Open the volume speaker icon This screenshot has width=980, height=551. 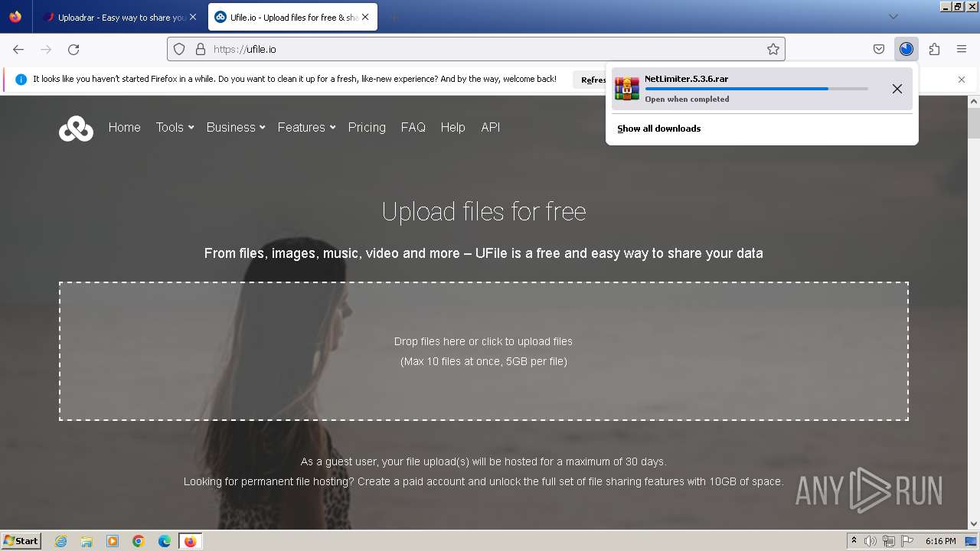coord(871,541)
